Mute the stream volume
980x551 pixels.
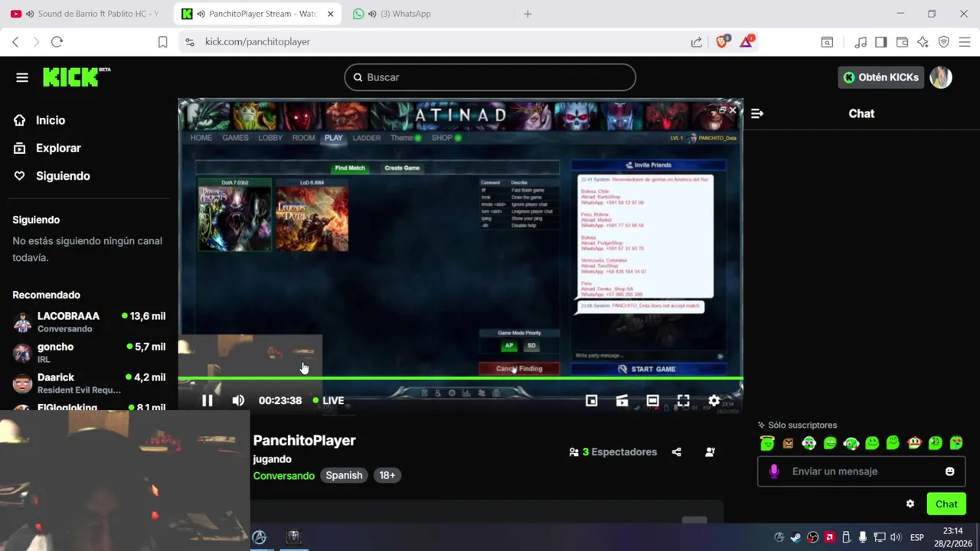click(x=238, y=400)
